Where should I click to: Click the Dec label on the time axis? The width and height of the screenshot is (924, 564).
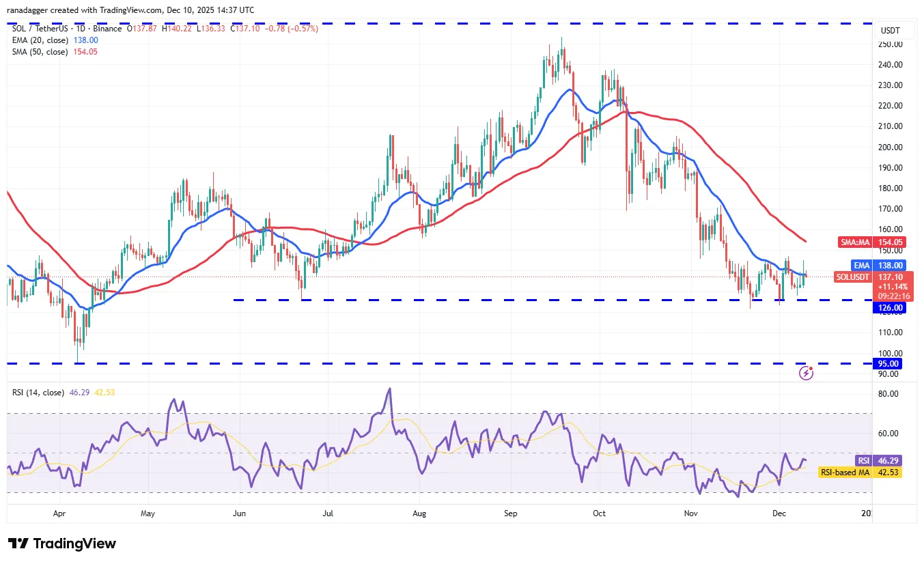point(779,513)
